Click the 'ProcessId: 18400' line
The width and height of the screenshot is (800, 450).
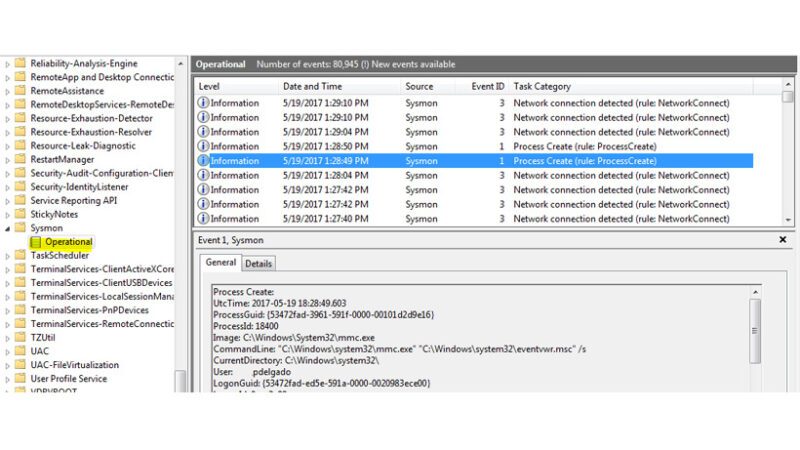(x=246, y=326)
